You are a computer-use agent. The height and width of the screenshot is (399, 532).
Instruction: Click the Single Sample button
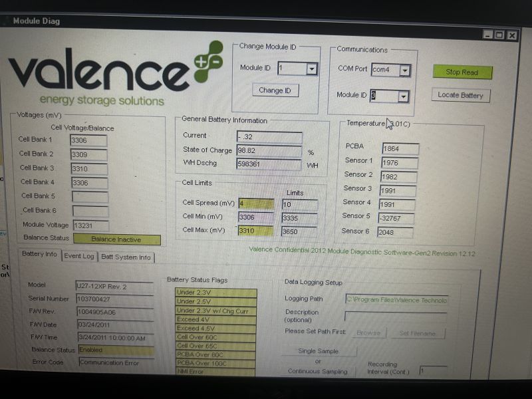pos(319,351)
